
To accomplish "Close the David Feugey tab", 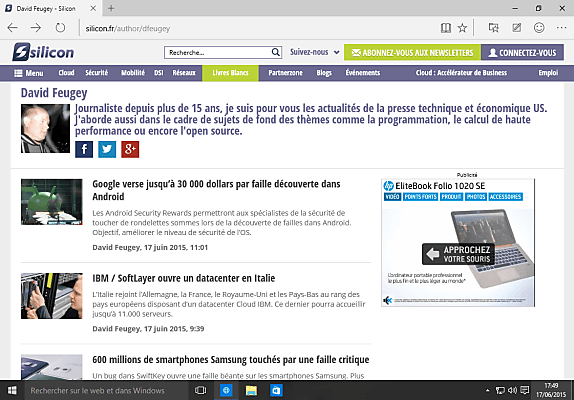I will click(93, 8).
